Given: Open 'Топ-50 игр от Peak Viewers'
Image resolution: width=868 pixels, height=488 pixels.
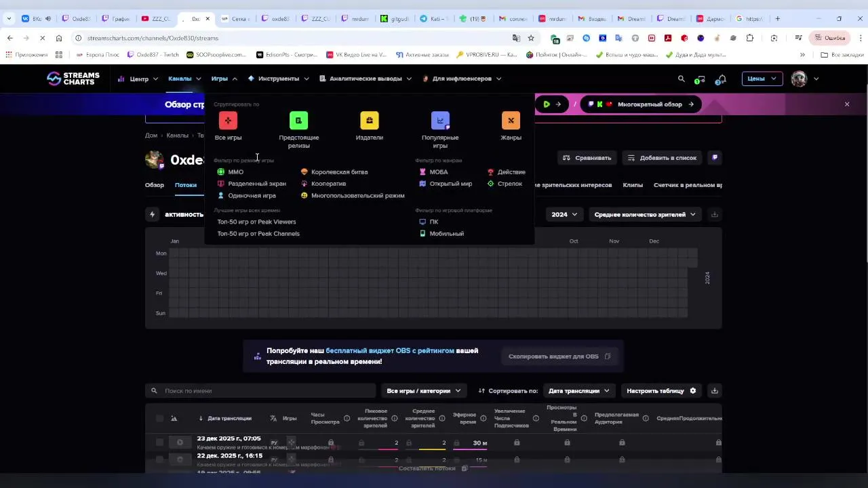Looking at the screenshot, I should click(256, 222).
